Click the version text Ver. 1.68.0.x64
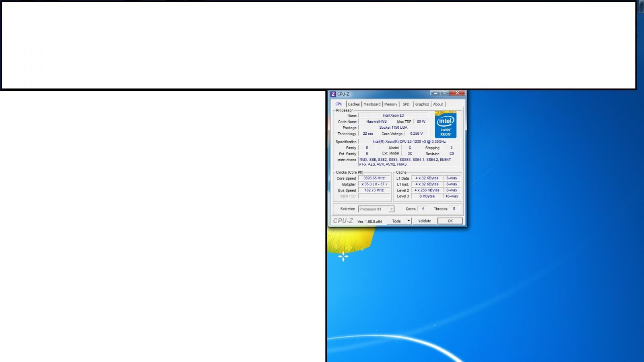Image resolution: width=644 pixels, height=362 pixels. pyautogui.click(x=370, y=222)
